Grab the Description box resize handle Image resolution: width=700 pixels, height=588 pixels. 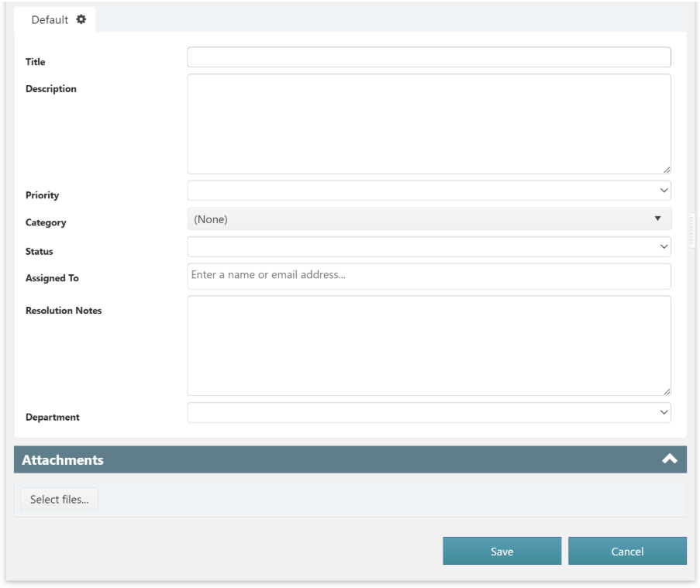pyautogui.click(x=666, y=169)
